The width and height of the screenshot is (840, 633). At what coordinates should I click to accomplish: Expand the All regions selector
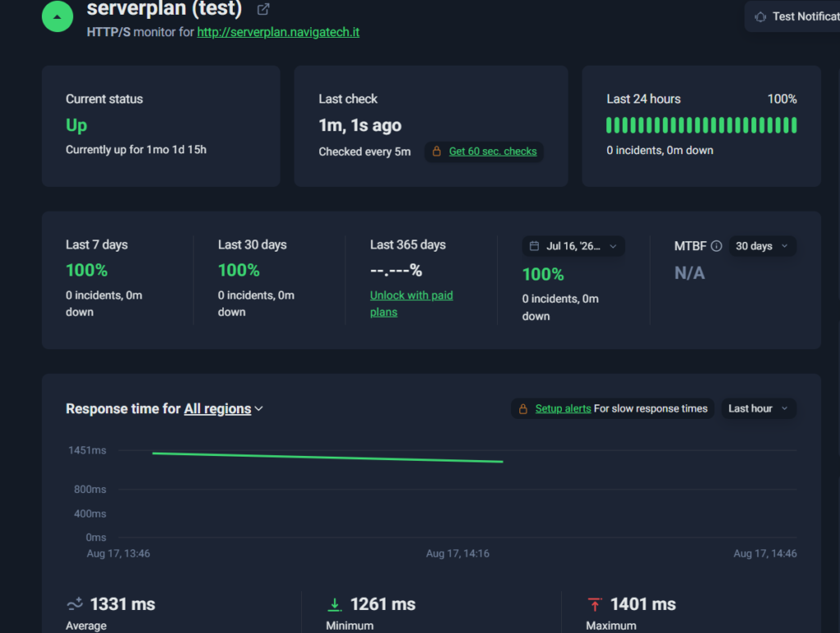pos(223,409)
